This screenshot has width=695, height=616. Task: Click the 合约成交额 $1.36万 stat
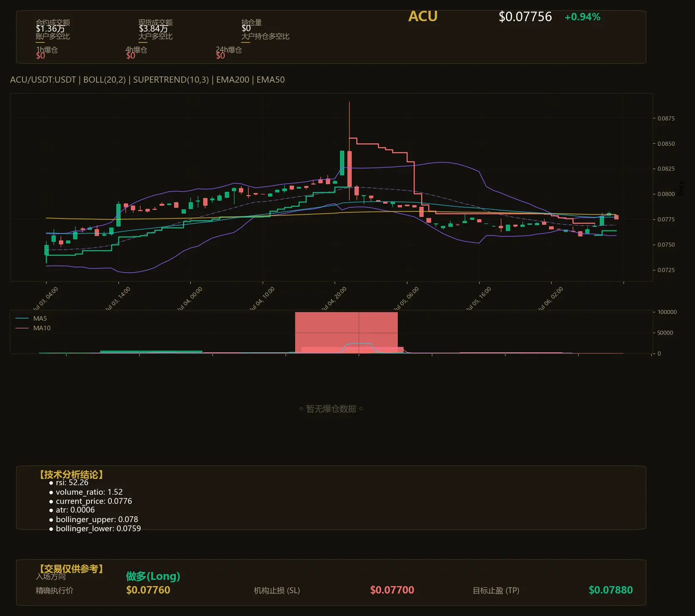[52, 26]
